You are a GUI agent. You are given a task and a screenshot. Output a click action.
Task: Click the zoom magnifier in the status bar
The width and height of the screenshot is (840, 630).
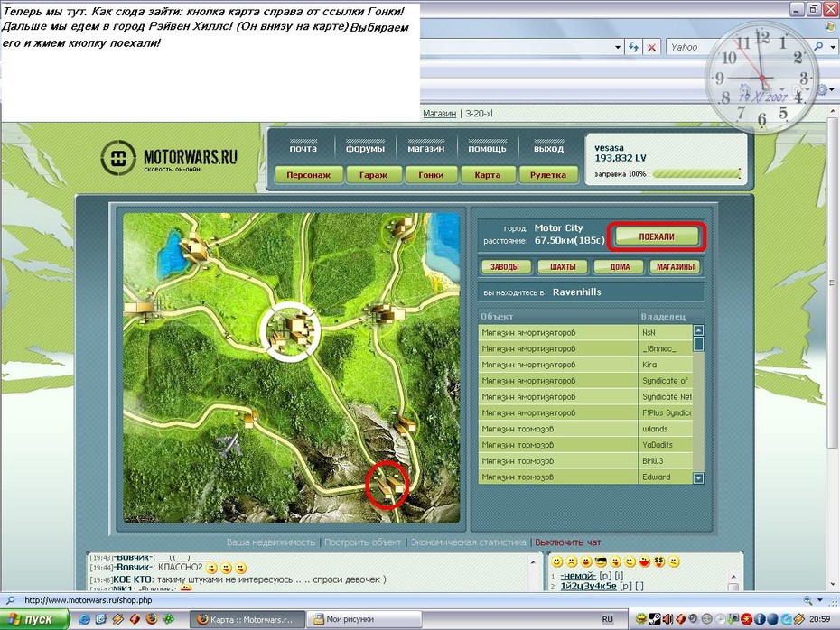pyautogui.click(x=807, y=600)
